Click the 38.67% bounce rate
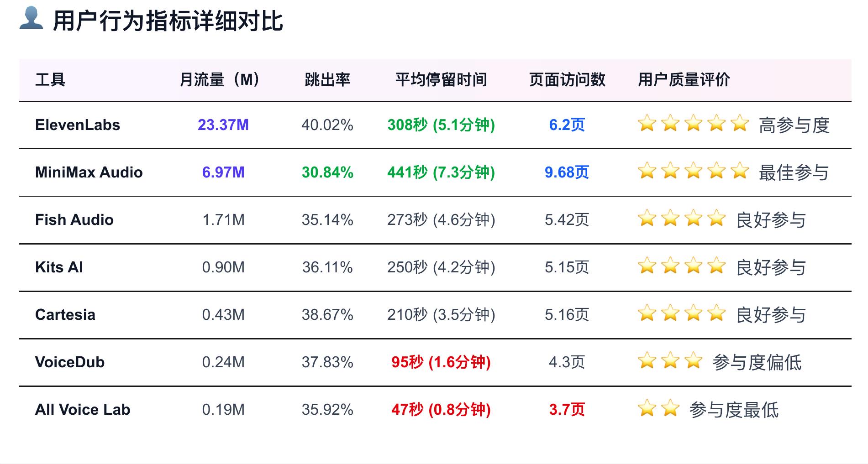The image size is (868, 464). tap(327, 315)
